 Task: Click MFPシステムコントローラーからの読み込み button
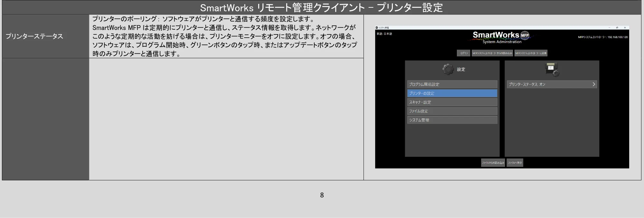pos(492,53)
